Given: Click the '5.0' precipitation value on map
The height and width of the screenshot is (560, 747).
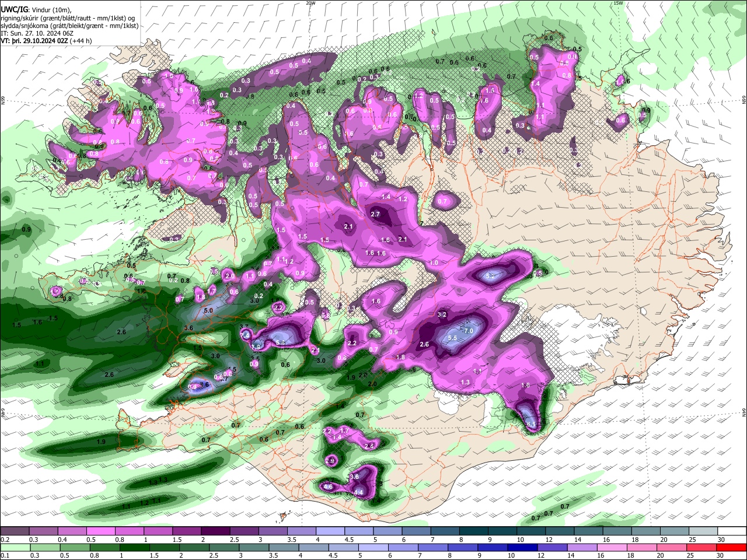Looking at the screenshot, I should [x=208, y=311].
